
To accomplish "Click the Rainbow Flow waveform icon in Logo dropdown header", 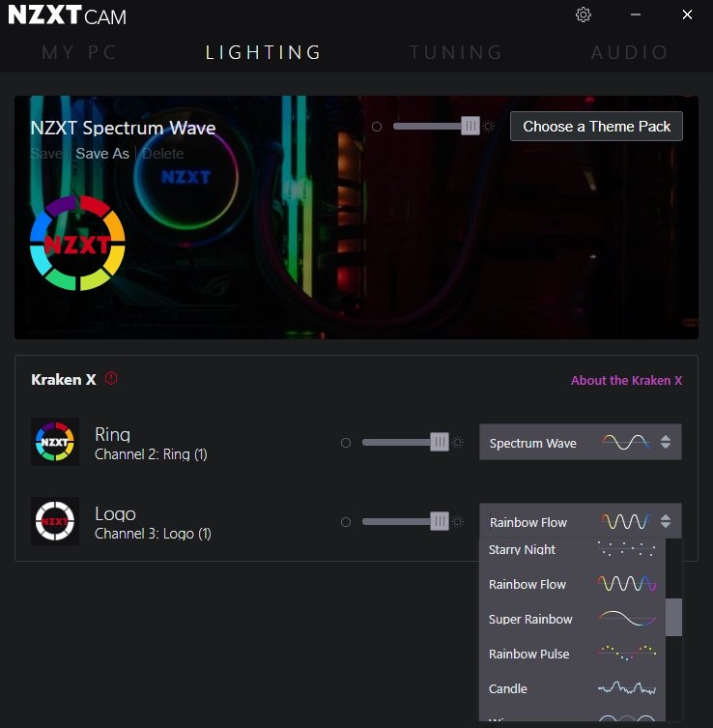I will [626, 521].
